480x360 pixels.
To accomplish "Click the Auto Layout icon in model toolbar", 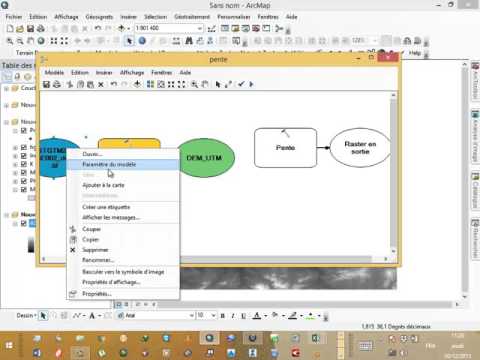I will tap(150, 84).
